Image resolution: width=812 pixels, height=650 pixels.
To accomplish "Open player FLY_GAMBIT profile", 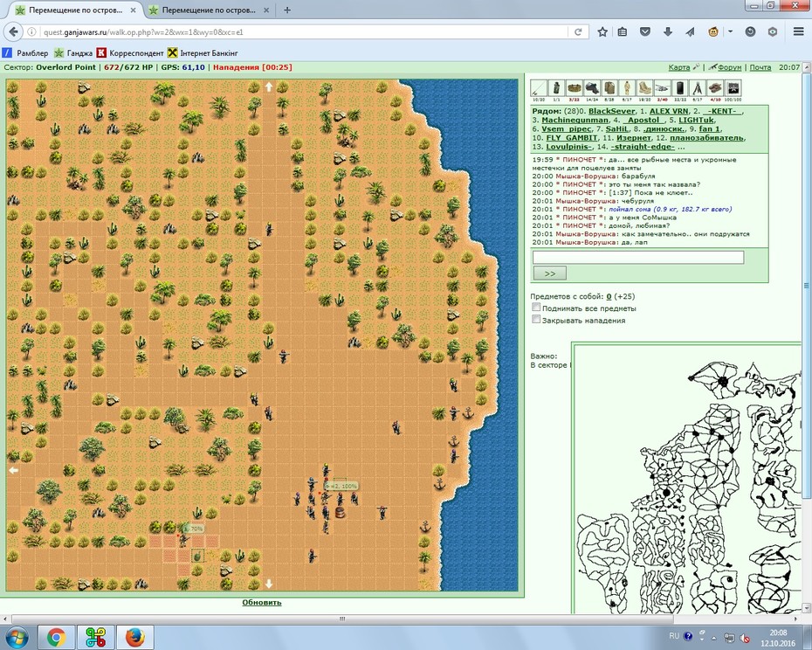I will [x=572, y=138].
